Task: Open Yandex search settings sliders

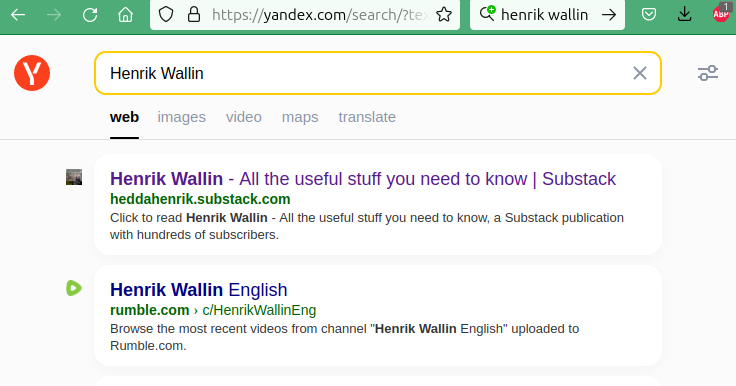Action: pyautogui.click(x=708, y=73)
